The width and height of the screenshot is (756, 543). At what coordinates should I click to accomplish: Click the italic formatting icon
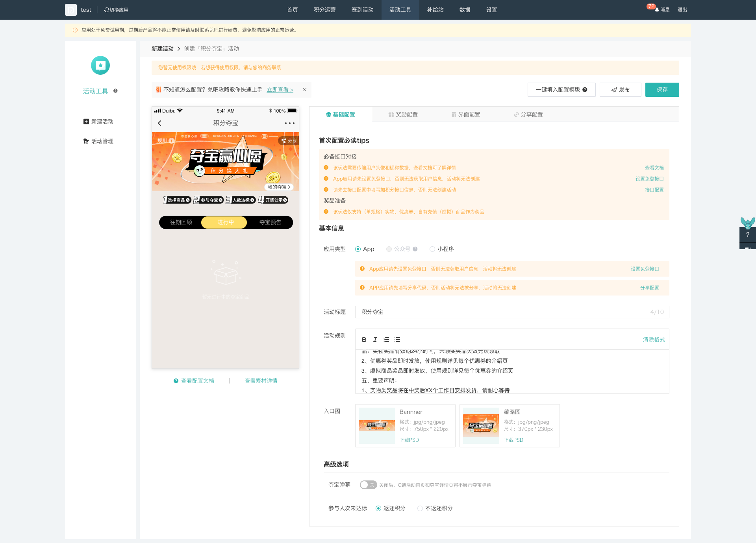point(375,340)
